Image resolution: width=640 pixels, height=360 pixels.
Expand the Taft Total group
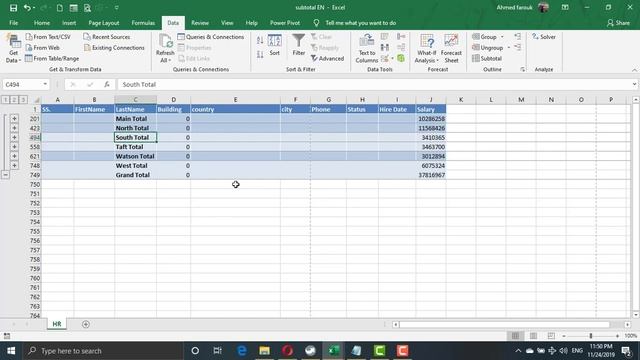14,147
